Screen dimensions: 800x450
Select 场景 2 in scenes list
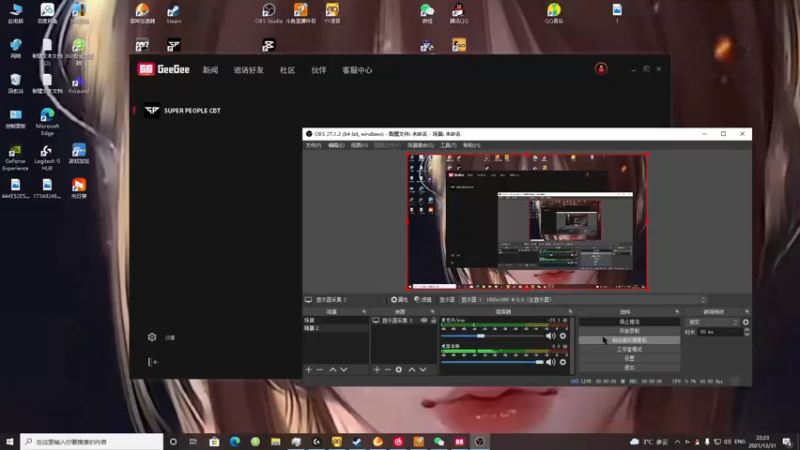point(336,328)
